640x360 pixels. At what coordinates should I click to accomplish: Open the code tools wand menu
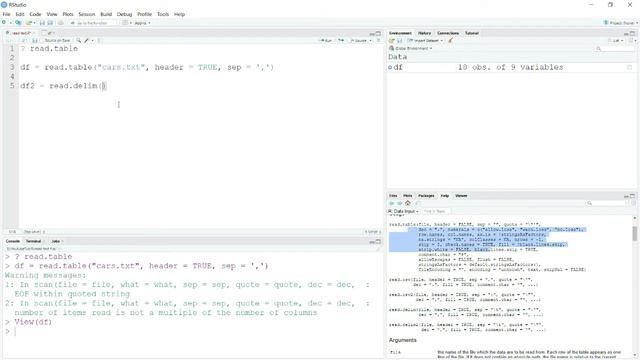click(88, 40)
